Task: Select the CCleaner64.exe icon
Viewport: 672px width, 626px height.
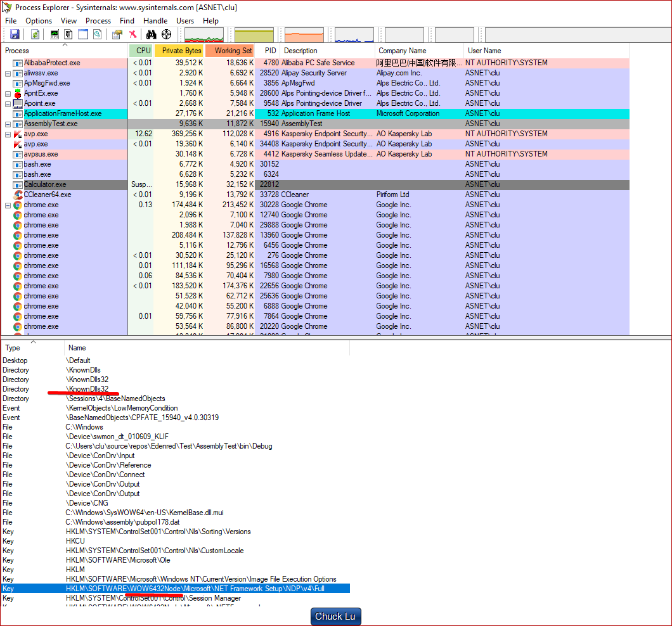Action: coord(18,195)
